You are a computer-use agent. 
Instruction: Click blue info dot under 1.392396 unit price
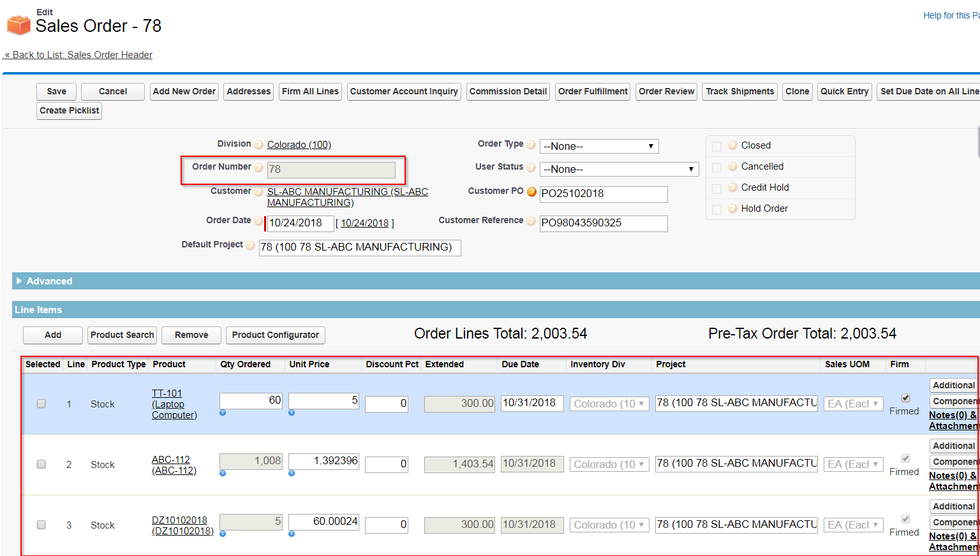pos(292,473)
